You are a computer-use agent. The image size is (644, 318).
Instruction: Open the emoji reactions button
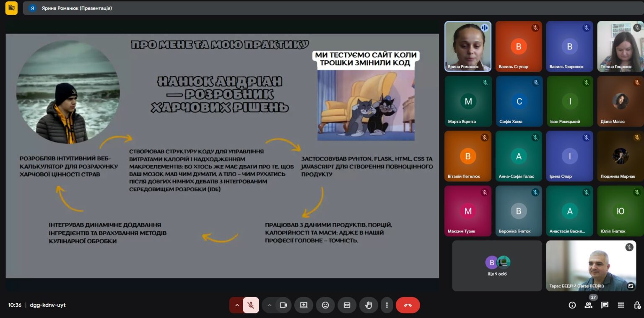point(325,305)
